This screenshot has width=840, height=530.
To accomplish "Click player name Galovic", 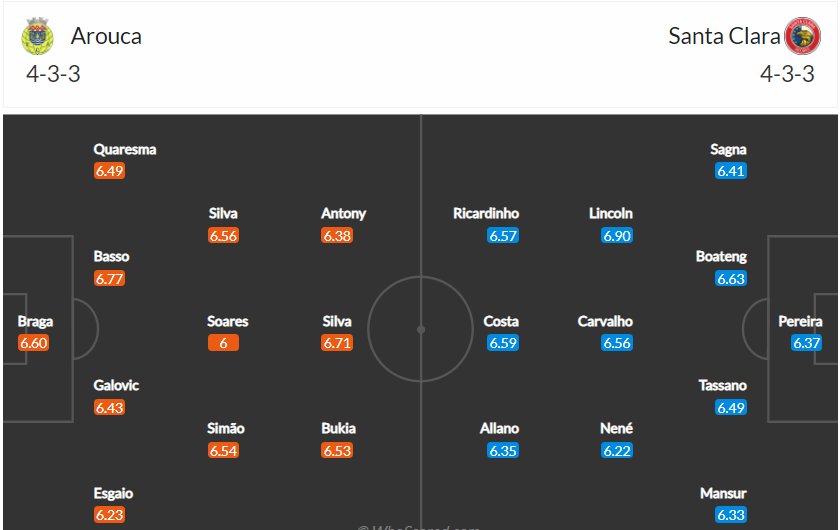I will click(116, 385).
